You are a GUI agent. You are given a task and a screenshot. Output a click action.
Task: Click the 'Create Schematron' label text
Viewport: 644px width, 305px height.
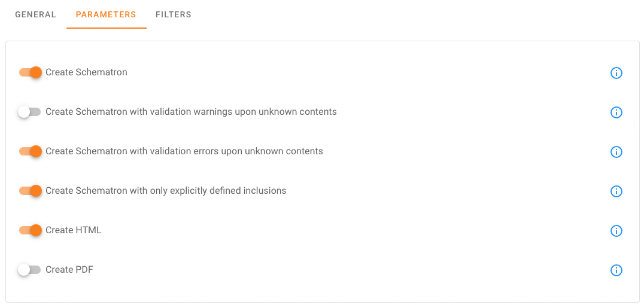pyautogui.click(x=86, y=72)
